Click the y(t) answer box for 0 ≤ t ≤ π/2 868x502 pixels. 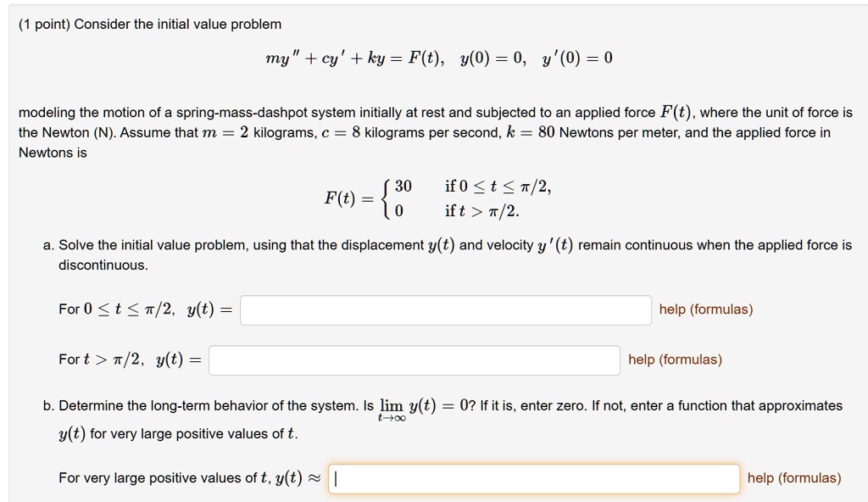pyautogui.click(x=445, y=310)
